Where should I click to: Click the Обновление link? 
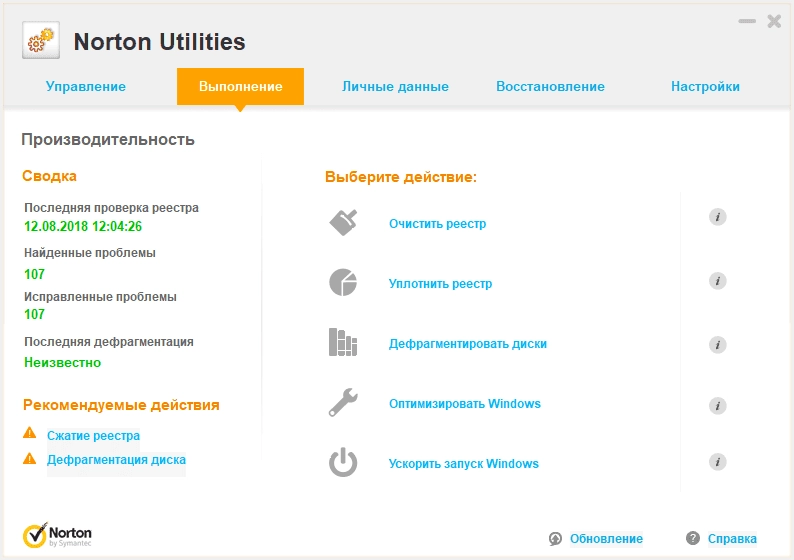pos(607,539)
